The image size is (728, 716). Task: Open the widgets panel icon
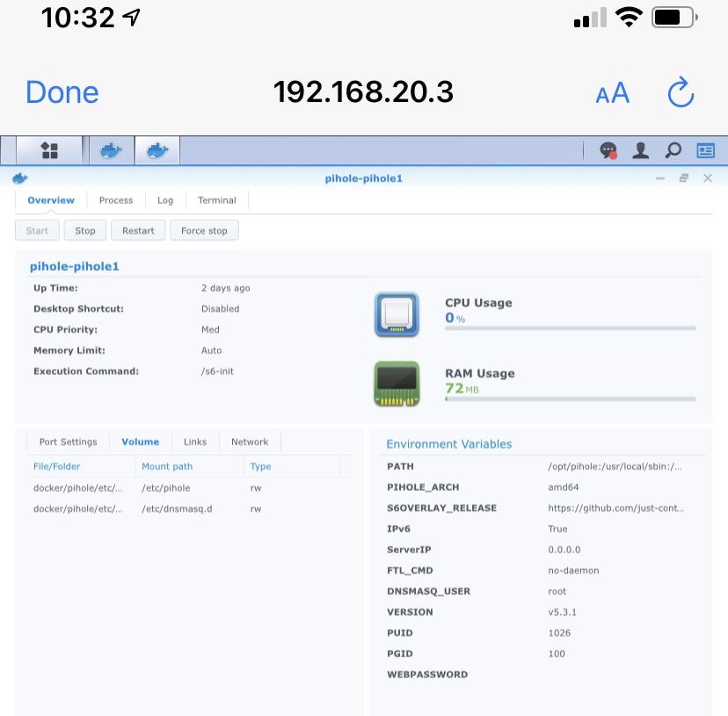click(x=706, y=150)
